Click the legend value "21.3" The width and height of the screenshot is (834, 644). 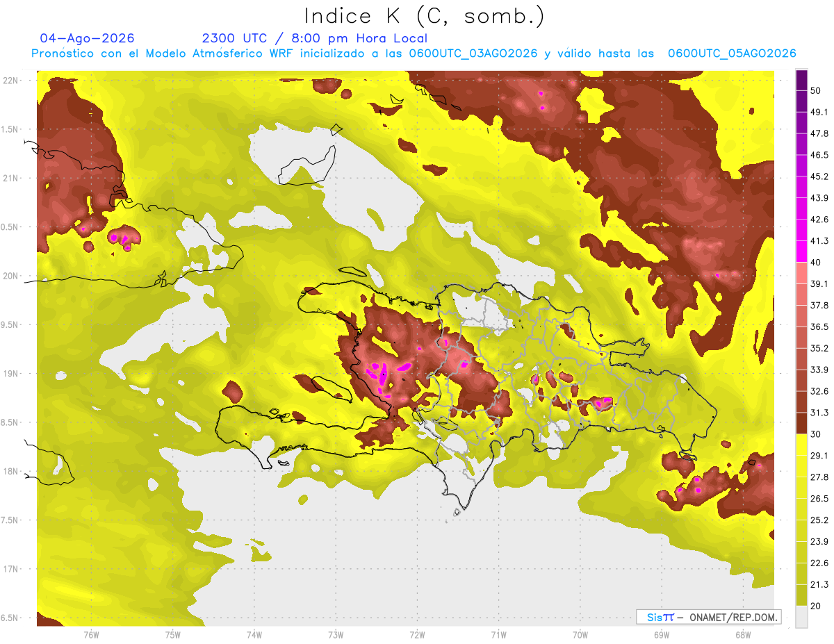tap(819, 584)
